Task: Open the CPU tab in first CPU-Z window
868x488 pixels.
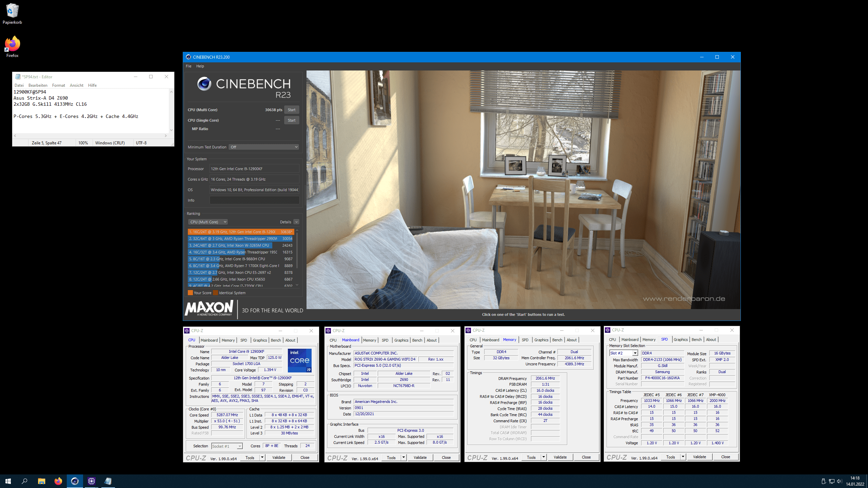Action: pyautogui.click(x=191, y=340)
